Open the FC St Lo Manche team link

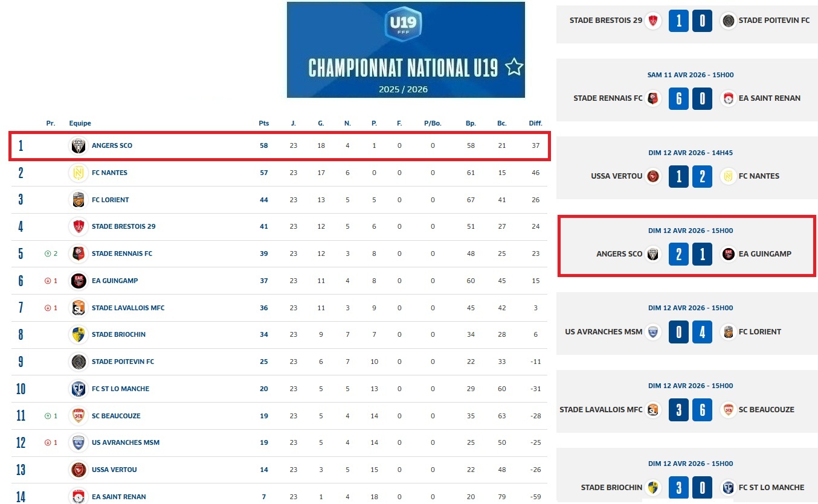click(x=120, y=389)
